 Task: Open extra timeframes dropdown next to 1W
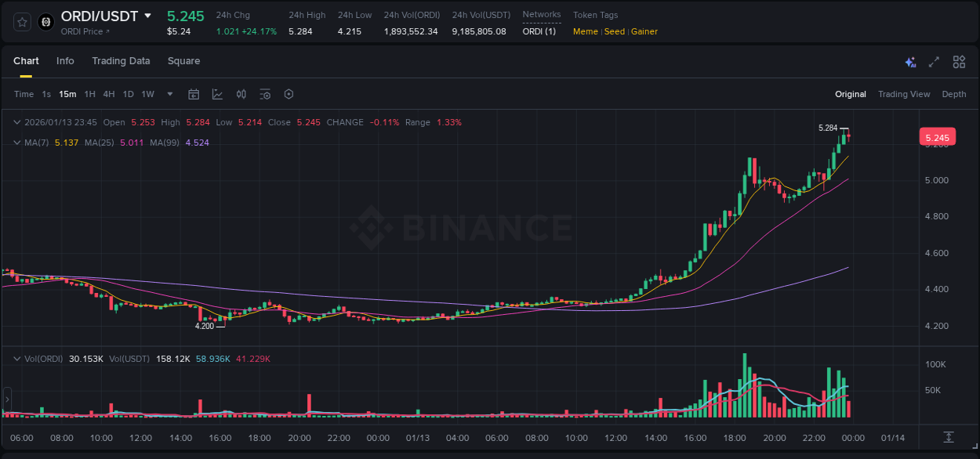pyautogui.click(x=169, y=93)
